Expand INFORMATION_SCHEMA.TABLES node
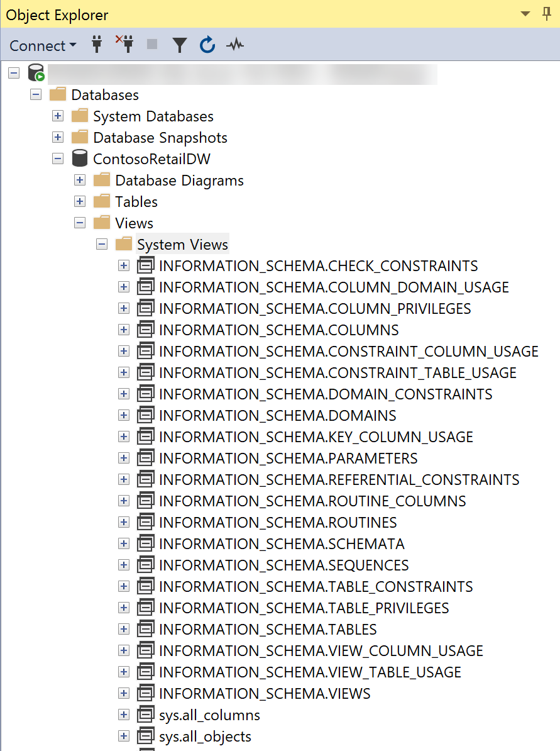560x751 pixels. coord(124,629)
